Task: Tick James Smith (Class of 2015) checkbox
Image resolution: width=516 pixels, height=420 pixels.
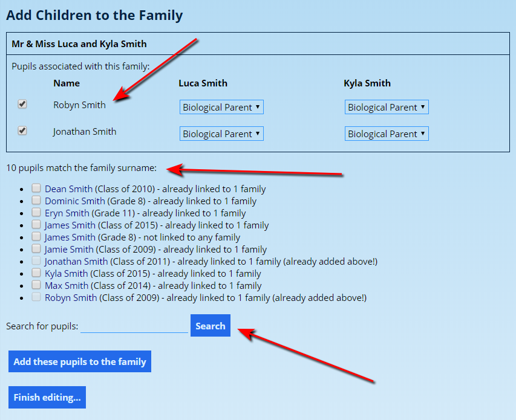Action: coord(37,225)
